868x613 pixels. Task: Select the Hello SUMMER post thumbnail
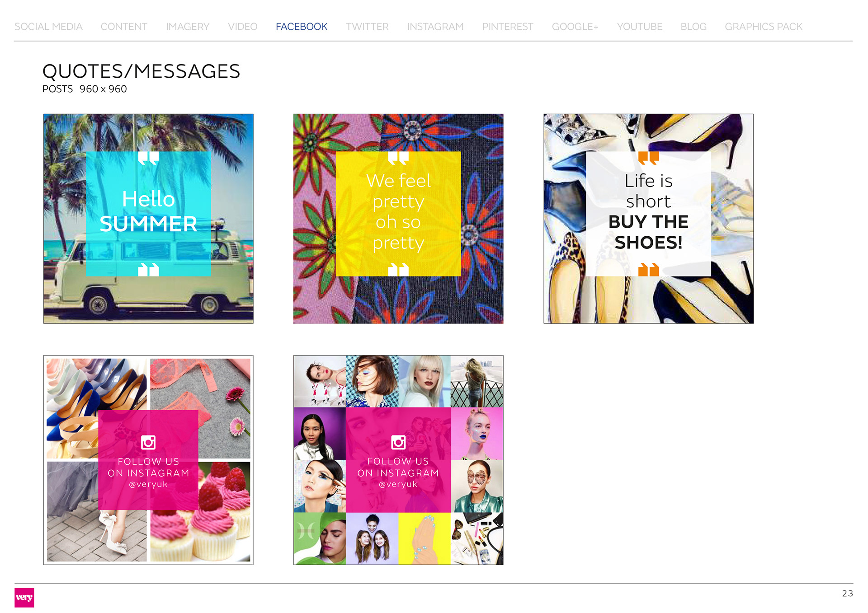coord(148,219)
